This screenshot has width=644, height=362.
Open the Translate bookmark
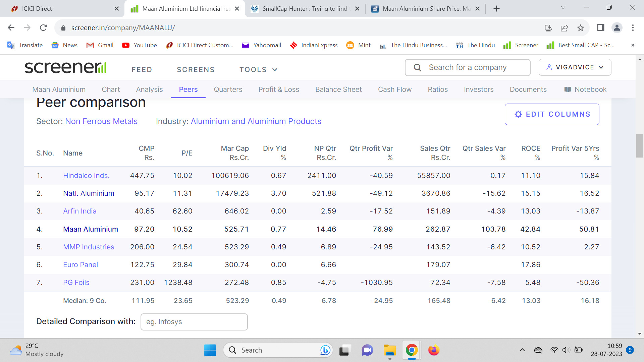pos(25,45)
